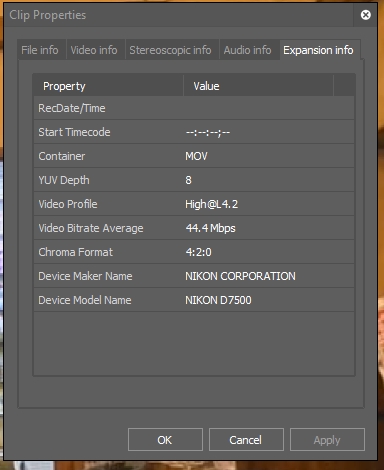This screenshot has width=384, height=470.
Task: Click the Value column header
Action: [x=258, y=86]
